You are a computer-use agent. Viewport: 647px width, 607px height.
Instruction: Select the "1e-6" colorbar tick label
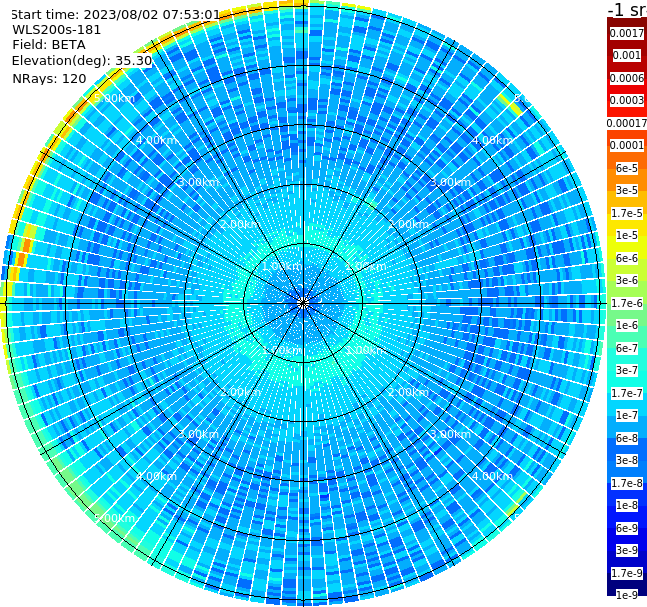tap(627, 325)
